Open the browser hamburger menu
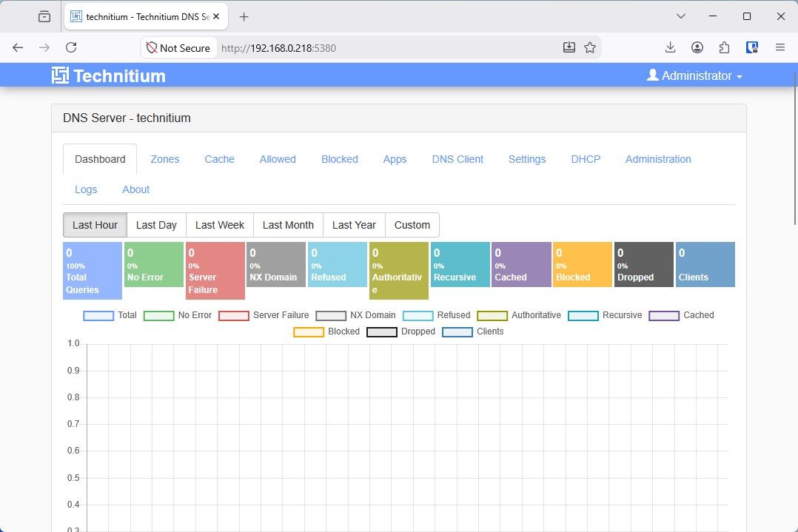 pos(779,48)
